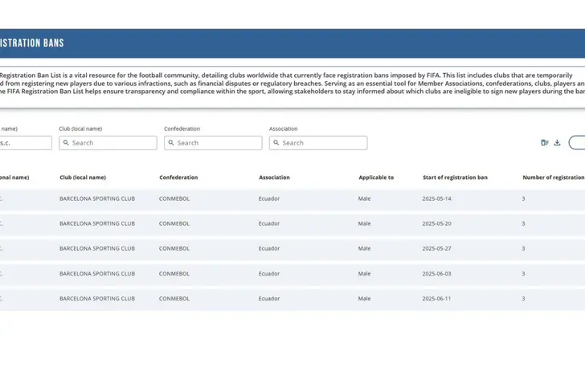Image resolution: width=585 pixels, height=392 pixels.
Task: Focus the Club (local name) search field
Action: point(108,143)
